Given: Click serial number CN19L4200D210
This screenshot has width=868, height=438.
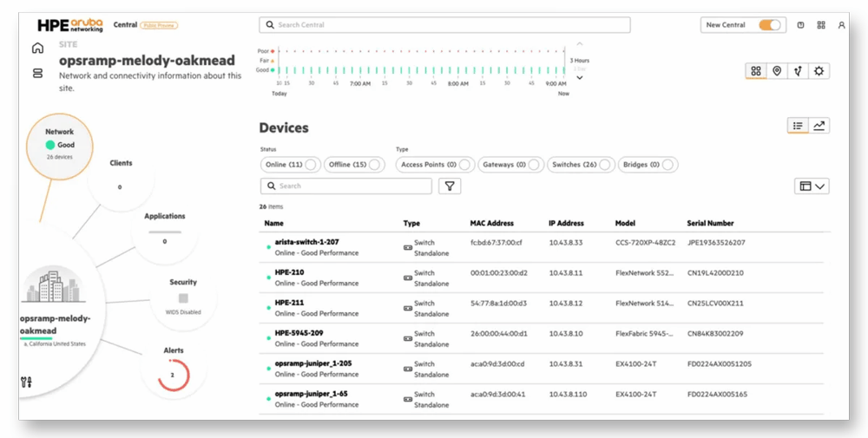Looking at the screenshot, I should coord(715,273).
